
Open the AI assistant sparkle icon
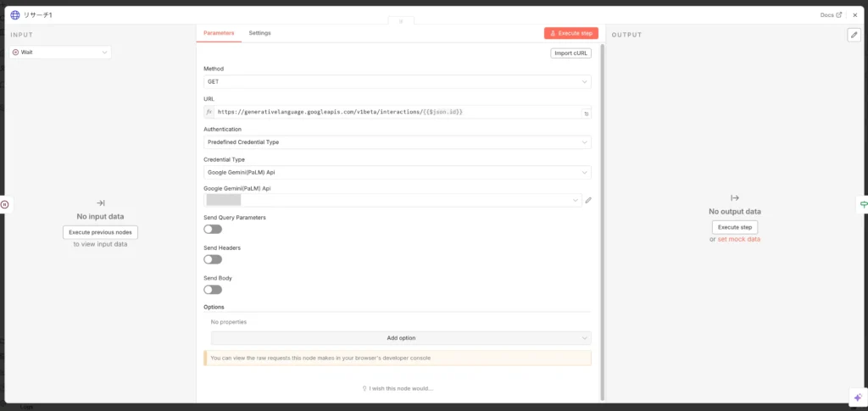click(856, 397)
